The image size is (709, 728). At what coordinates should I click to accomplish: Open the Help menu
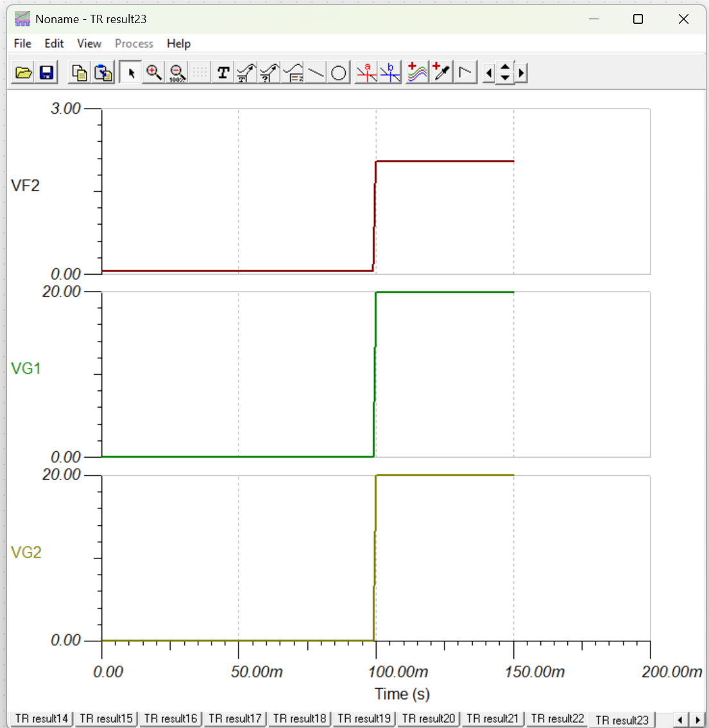click(x=178, y=44)
